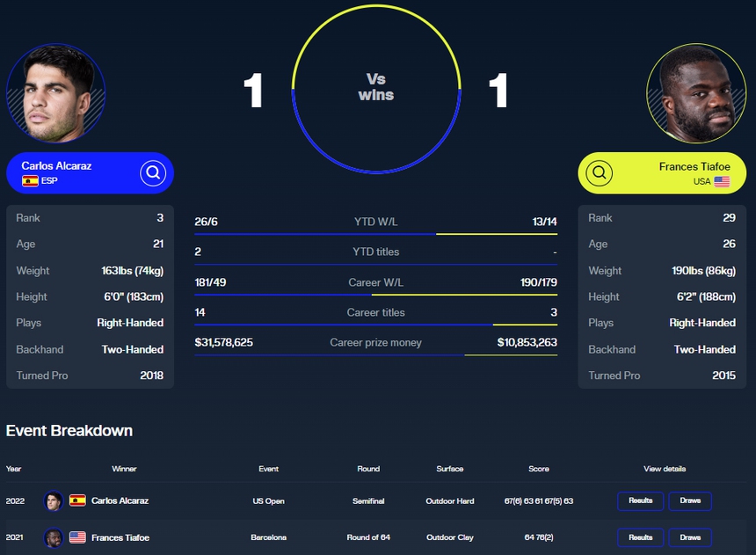This screenshot has width=756, height=555.
Task: Click Tiafoe's small avatar in 2021 row
Action: pyautogui.click(x=54, y=537)
